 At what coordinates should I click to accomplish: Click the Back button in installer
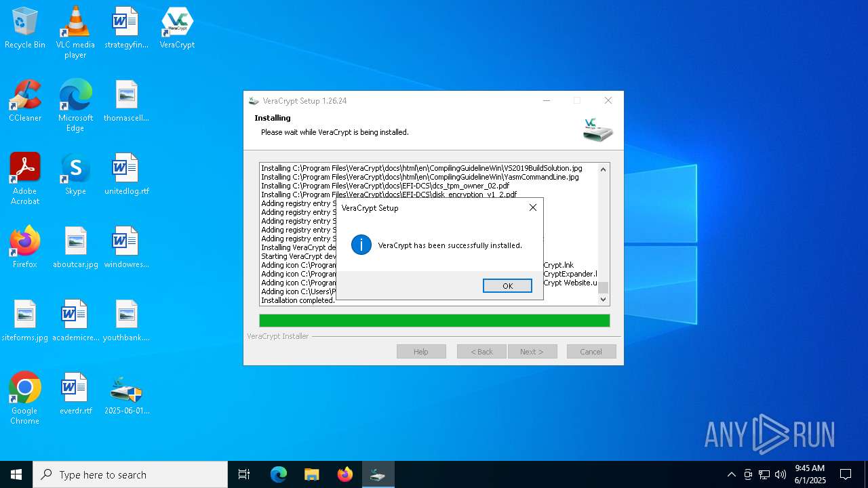(481, 352)
